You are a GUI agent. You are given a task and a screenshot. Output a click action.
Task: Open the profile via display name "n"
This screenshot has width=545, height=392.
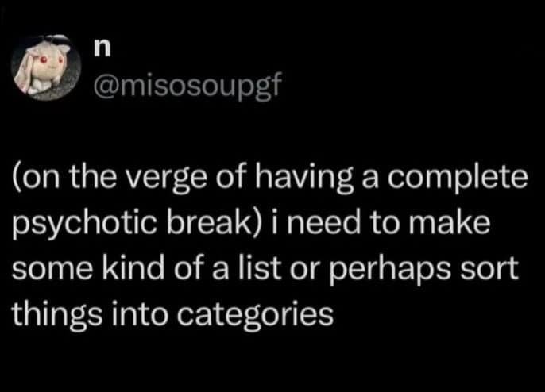tap(99, 50)
